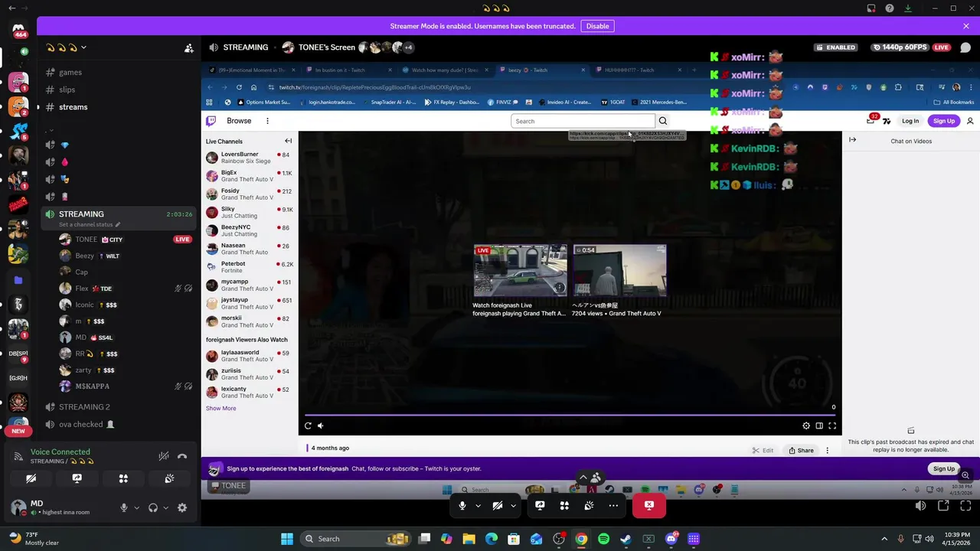Collapse the Chat on Videos panel arrow
The image size is (980, 551).
point(852,140)
